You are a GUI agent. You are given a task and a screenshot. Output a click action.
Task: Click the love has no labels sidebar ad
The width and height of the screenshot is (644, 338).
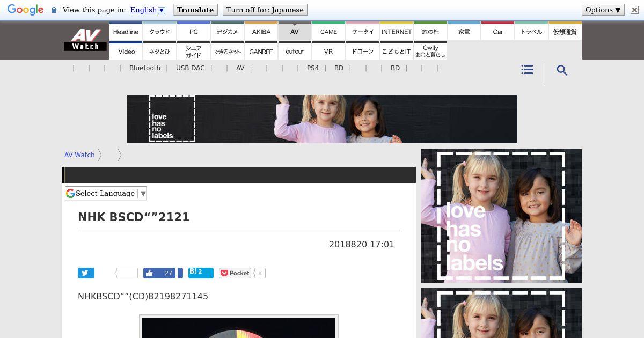point(501,216)
